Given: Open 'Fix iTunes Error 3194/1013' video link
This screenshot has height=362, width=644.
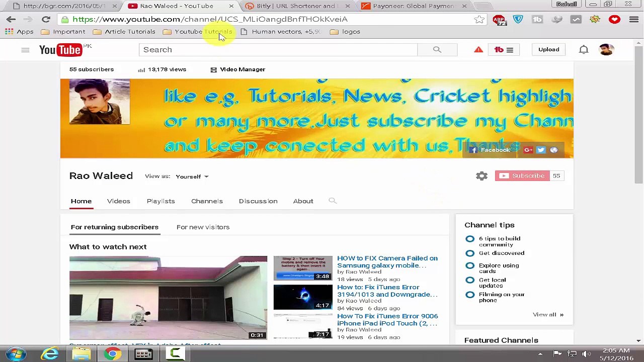Looking at the screenshot, I should tap(387, 291).
